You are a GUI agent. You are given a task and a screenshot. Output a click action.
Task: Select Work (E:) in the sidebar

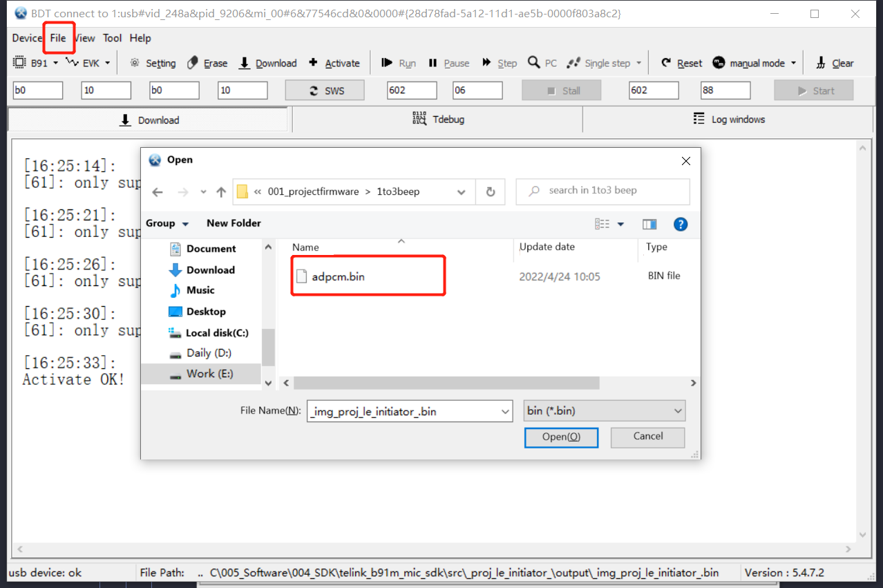pos(211,374)
